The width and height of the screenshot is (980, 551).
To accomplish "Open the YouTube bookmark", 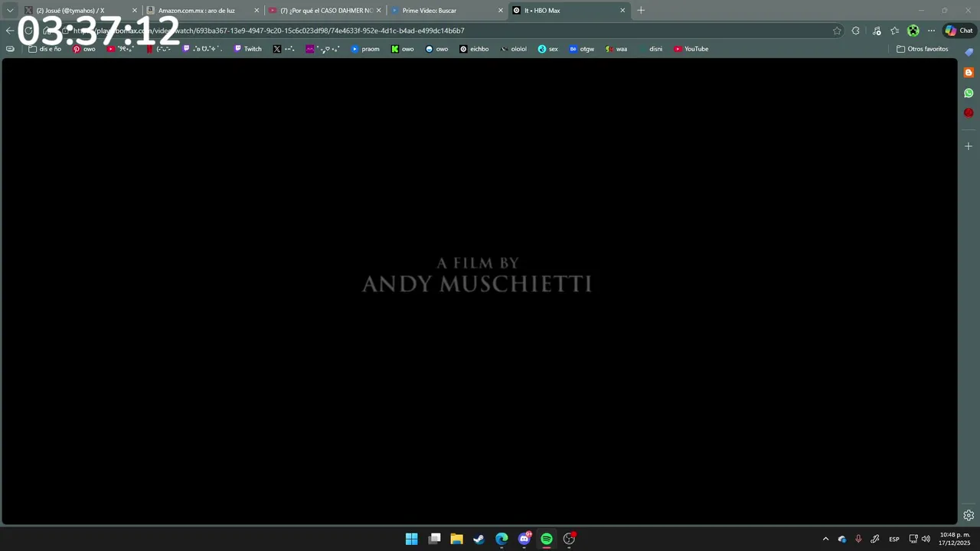I will tap(691, 49).
